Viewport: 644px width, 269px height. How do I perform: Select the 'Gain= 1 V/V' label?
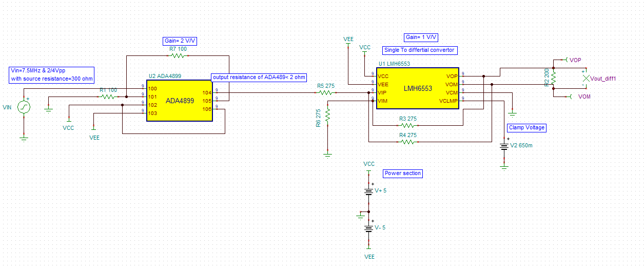point(422,37)
